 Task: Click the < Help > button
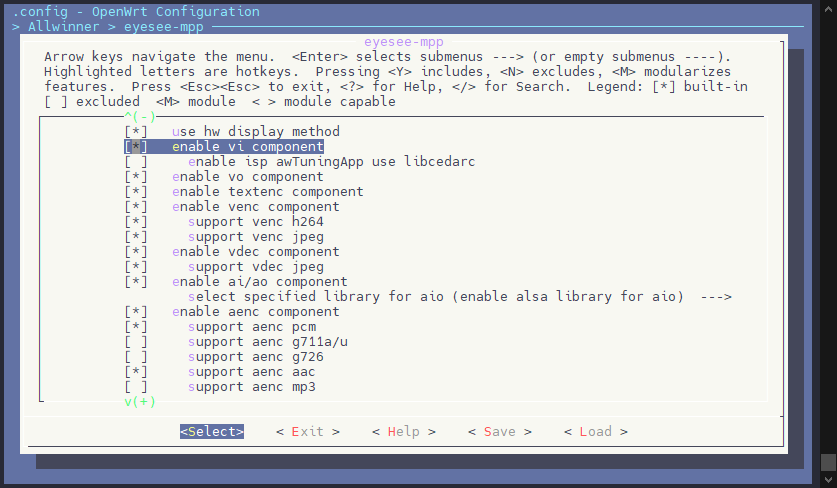point(404,431)
